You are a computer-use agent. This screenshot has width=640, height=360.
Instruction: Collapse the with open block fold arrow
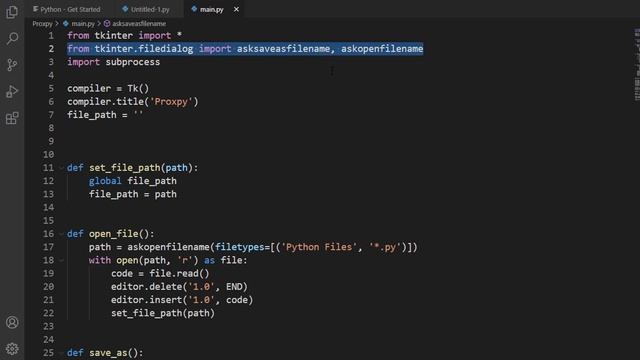point(62,260)
